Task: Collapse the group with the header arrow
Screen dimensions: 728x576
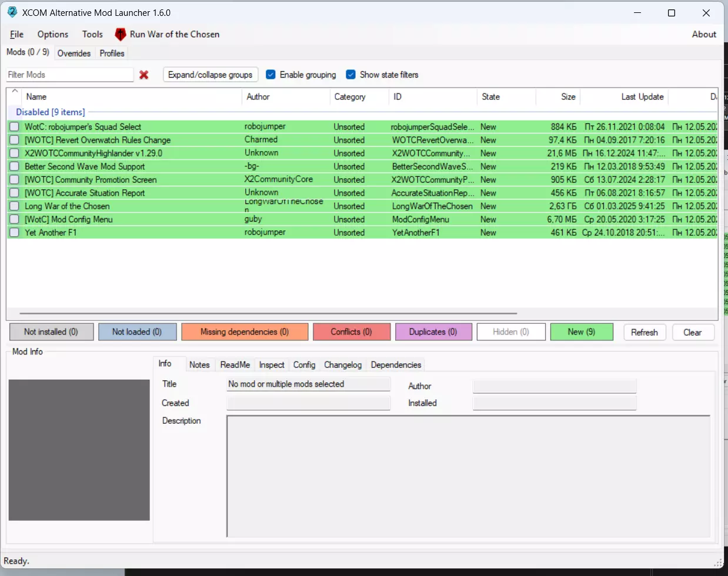Action: click(15, 92)
